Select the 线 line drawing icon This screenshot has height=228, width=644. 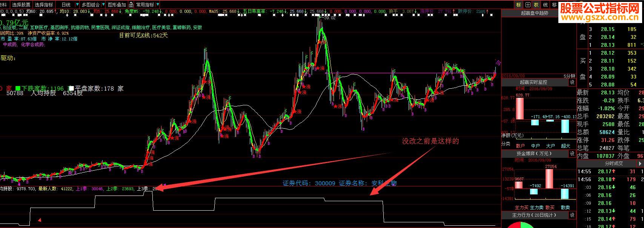click(x=545, y=5)
